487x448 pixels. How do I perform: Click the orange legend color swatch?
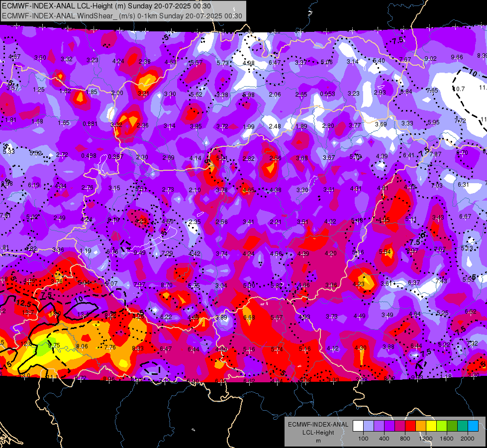click(421, 426)
